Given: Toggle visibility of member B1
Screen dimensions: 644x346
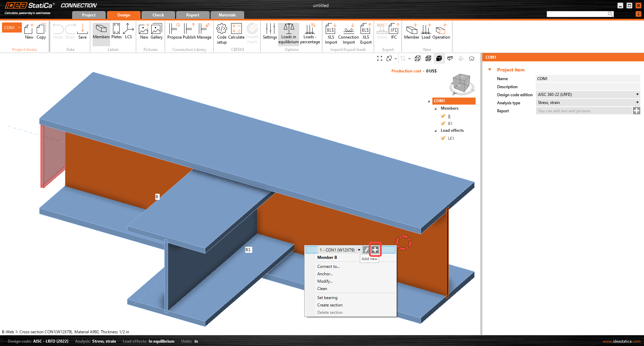Looking at the screenshot, I should point(443,123).
